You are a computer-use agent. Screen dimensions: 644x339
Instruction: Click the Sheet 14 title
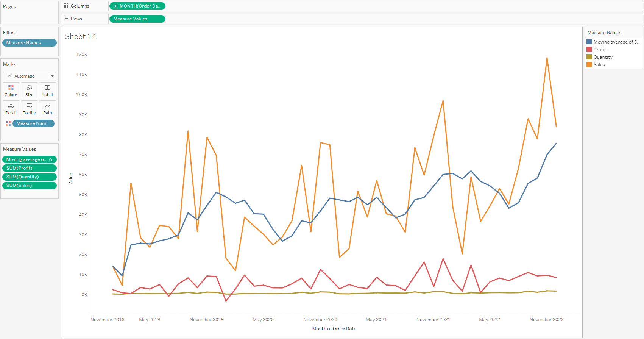81,36
